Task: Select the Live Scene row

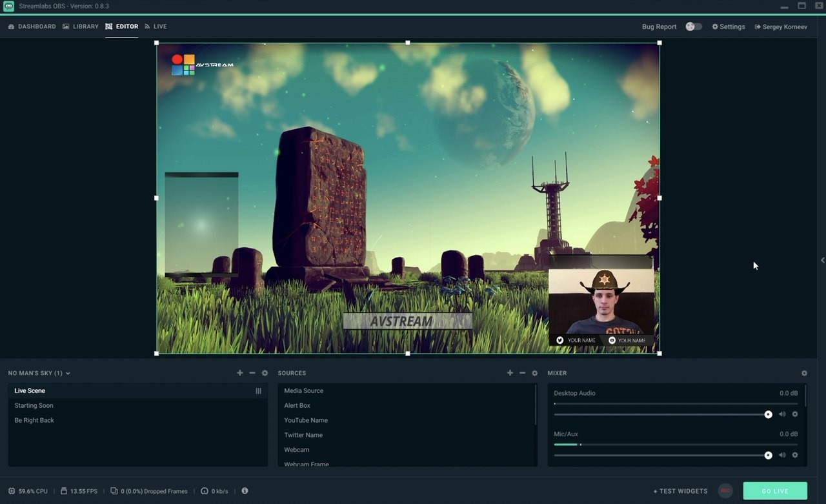Action: pos(137,390)
